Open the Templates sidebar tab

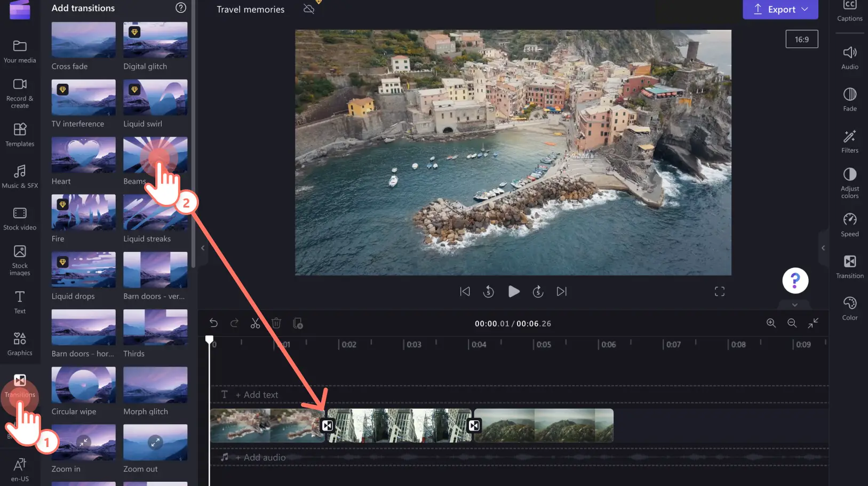tap(20, 134)
